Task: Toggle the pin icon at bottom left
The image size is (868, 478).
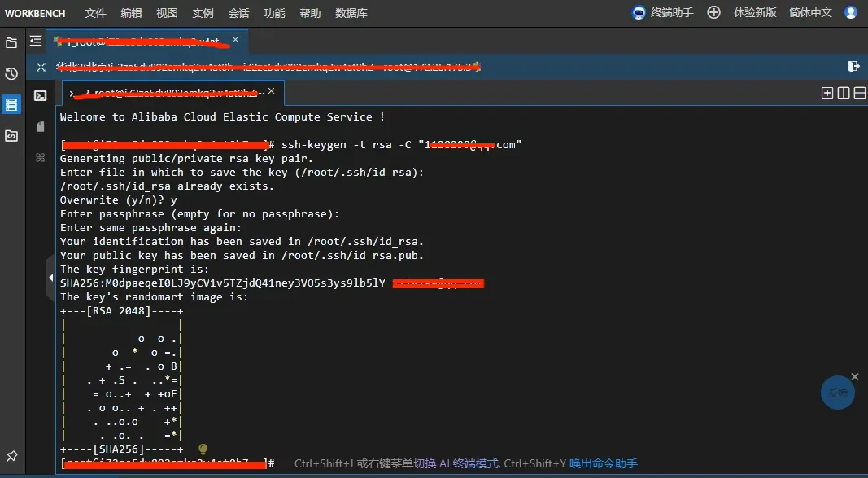Action: (x=11, y=456)
